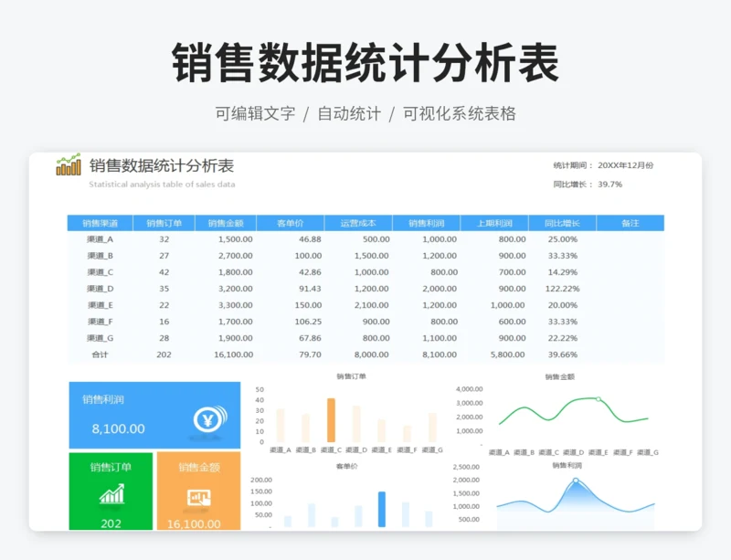Click the 可编辑文字 text in the banner subtitle

click(x=255, y=114)
